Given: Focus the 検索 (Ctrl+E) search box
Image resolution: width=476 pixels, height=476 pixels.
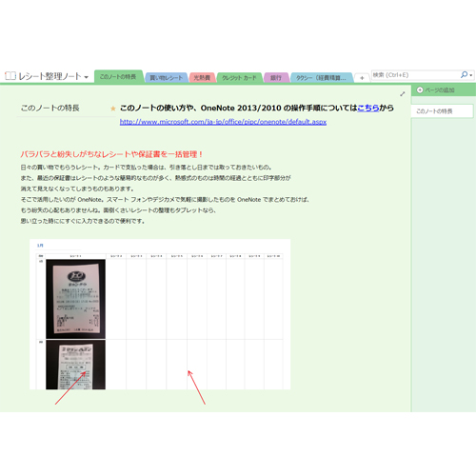Looking at the screenshot, I should coord(416,75).
